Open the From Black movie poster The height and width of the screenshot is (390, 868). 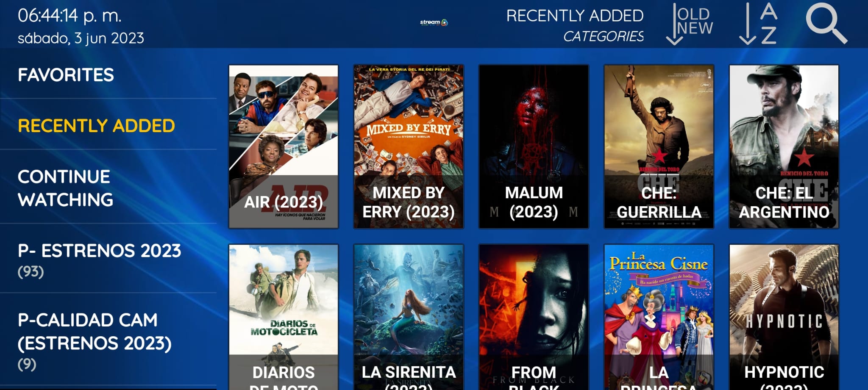pyautogui.click(x=534, y=317)
